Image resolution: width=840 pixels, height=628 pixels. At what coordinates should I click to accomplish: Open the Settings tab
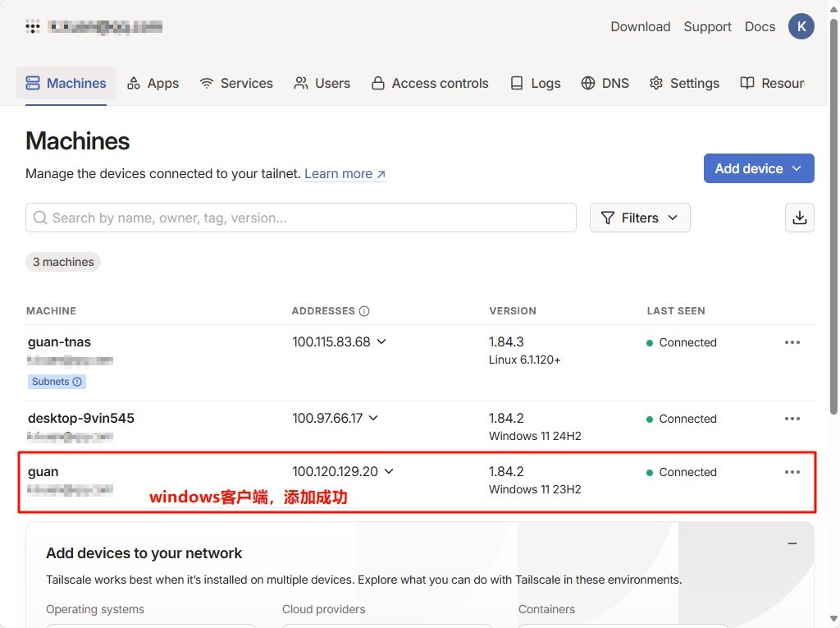pyautogui.click(x=684, y=83)
